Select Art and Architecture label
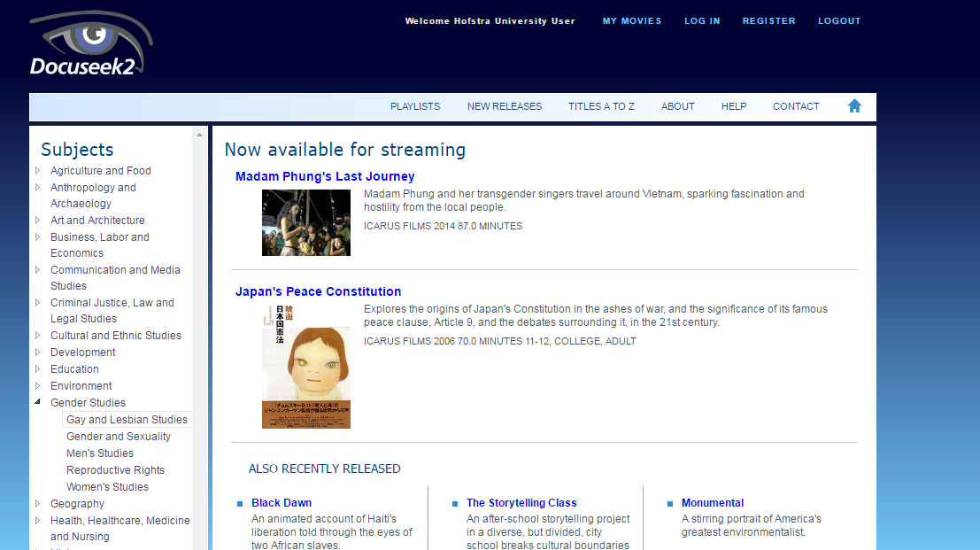This screenshot has height=550, width=980. 97,220
